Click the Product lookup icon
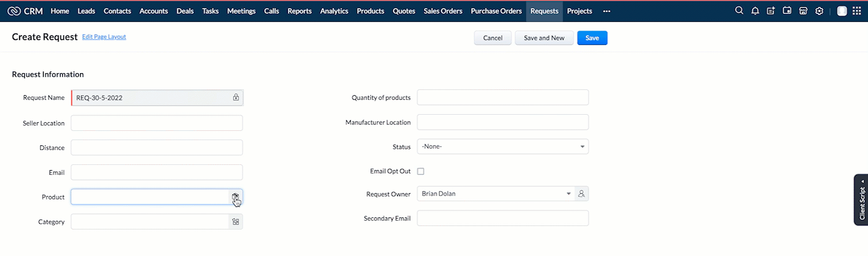Viewport: 868px width, 256px height. (235, 197)
